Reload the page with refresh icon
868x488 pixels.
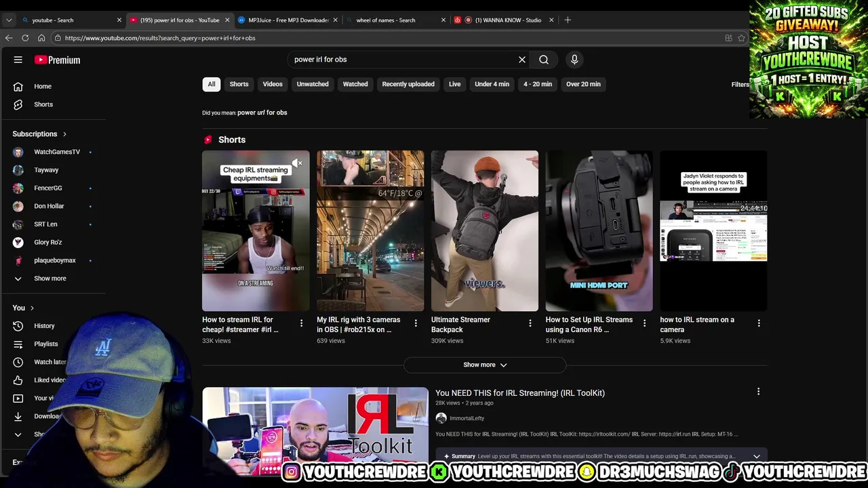coord(25,38)
